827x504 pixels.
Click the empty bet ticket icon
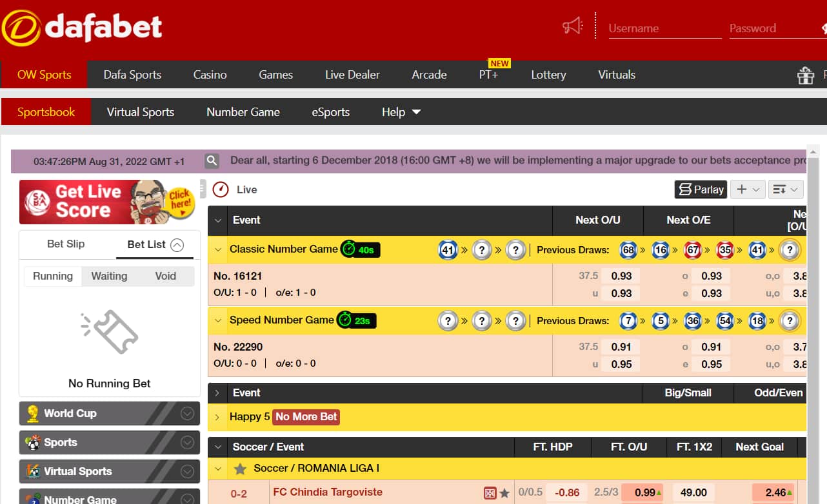[x=110, y=332]
